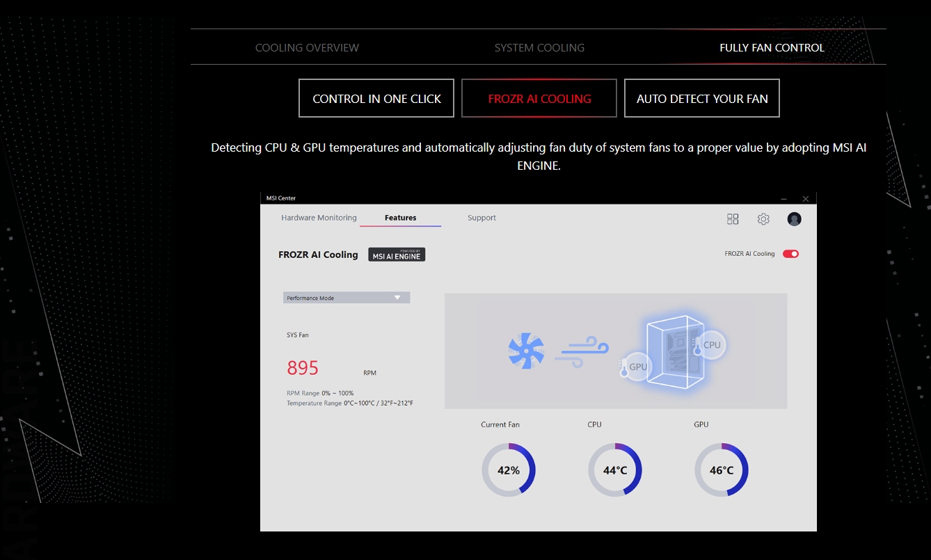Open the user profile avatar
Screen dimensions: 931x560
[x=795, y=219]
